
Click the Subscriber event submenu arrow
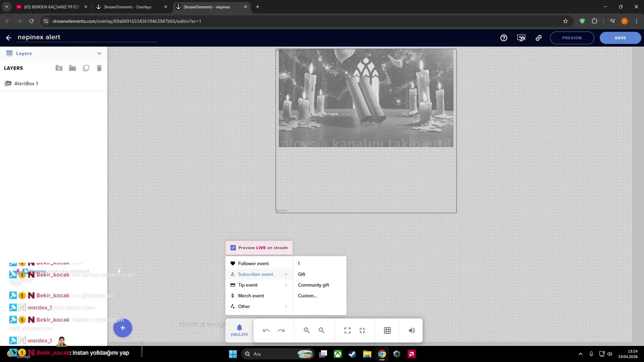[286, 275]
